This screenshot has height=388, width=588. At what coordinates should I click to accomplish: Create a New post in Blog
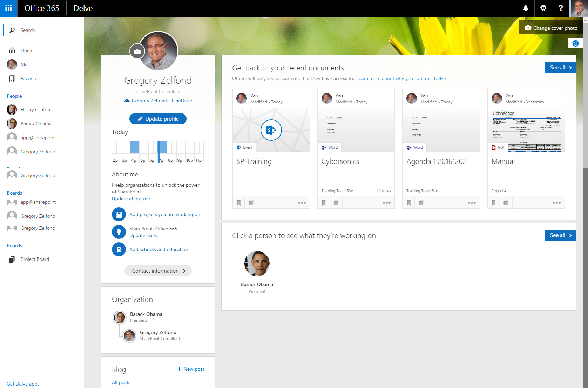click(191, 369)
